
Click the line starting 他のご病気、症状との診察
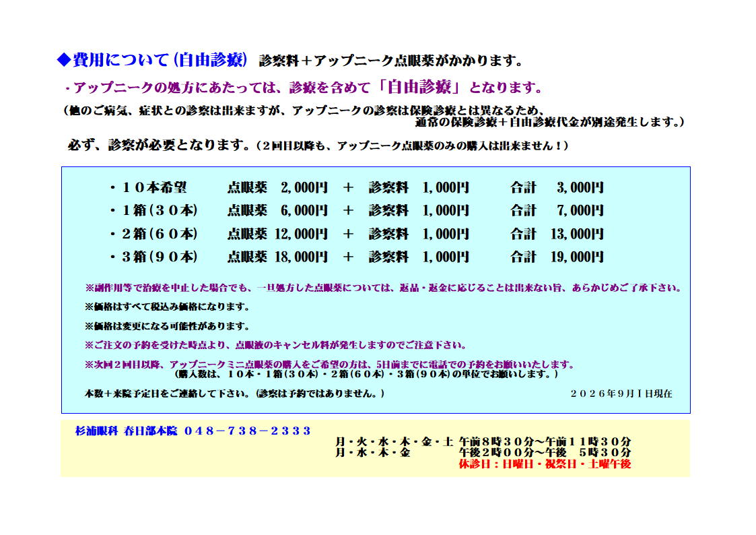[x=305, y=111]
